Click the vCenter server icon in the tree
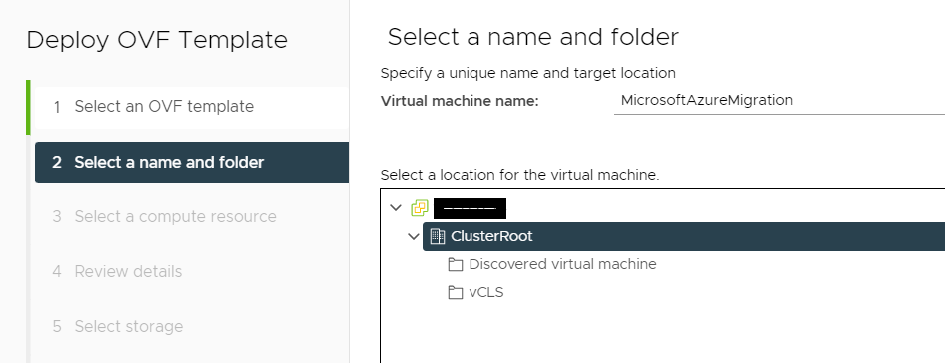 coord(419,208)
